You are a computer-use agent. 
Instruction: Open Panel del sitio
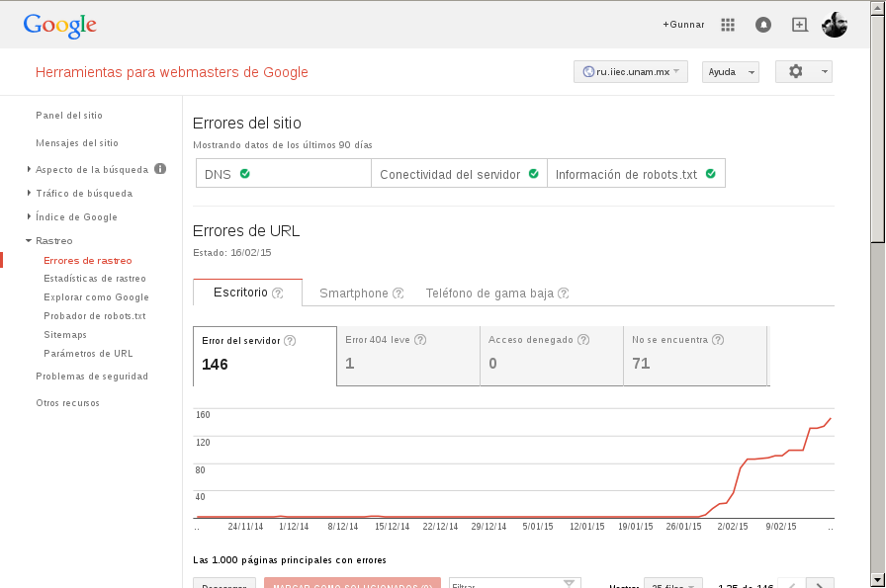click(x=69, y=116)
